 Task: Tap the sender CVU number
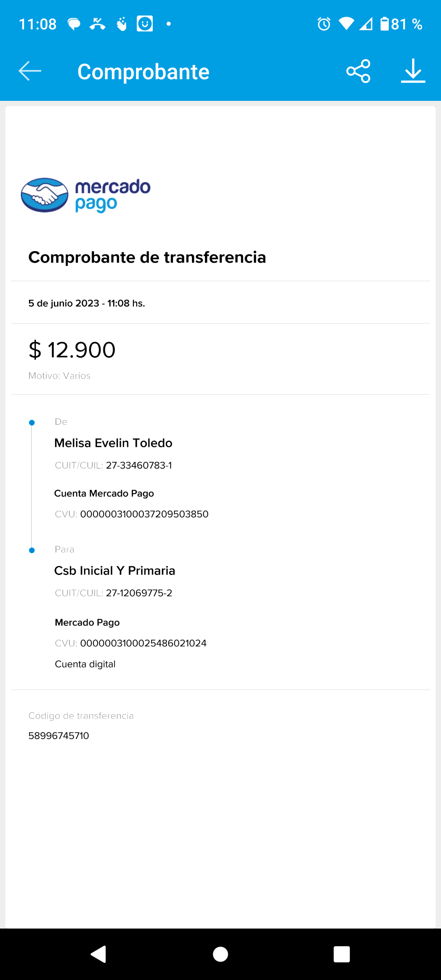coord(144,514)
